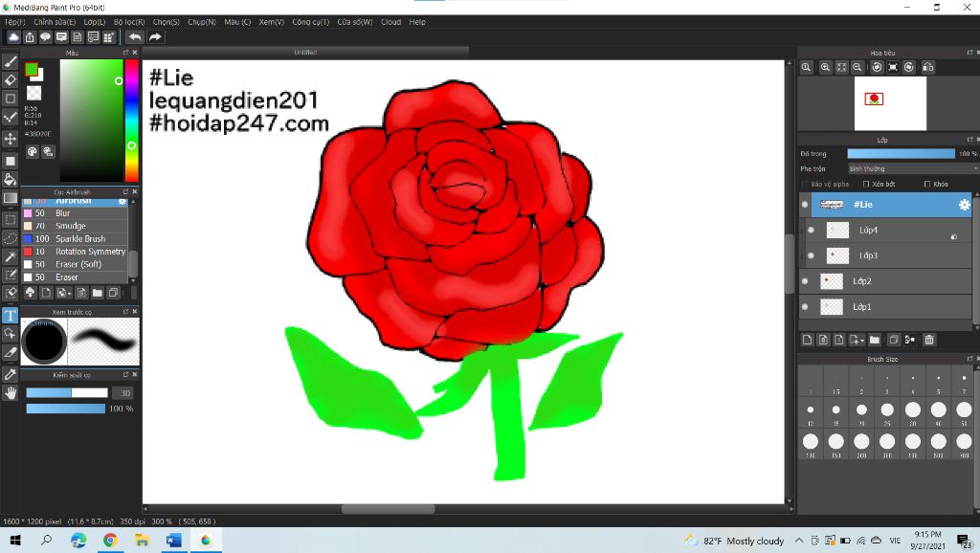Click the Redo arrow in toolbar
This screenshot has height=553, width=980.
click(155, 37)
